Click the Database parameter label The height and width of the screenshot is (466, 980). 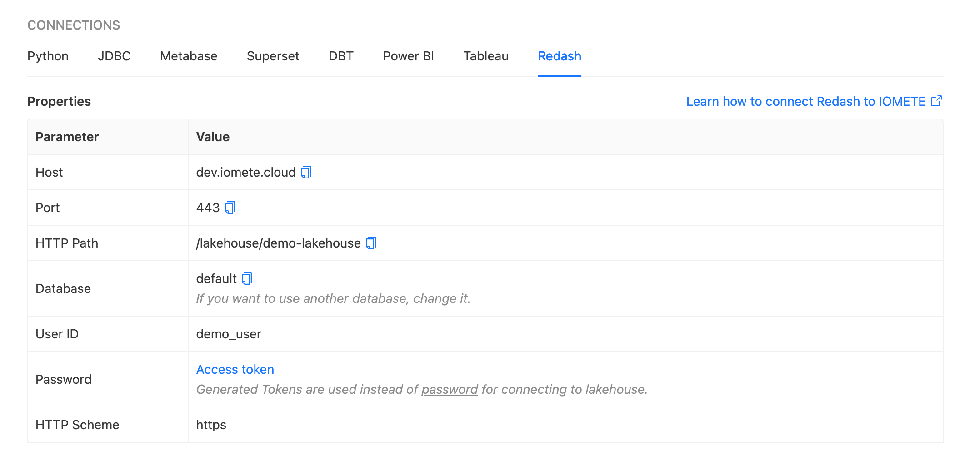63,289
